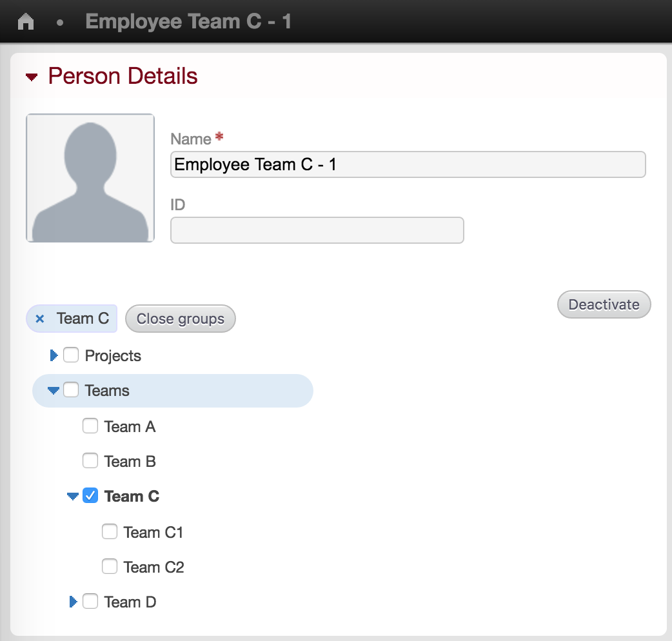672x641 pixels.
Task: Check the Teams checkbox
Action: (71, 390)
